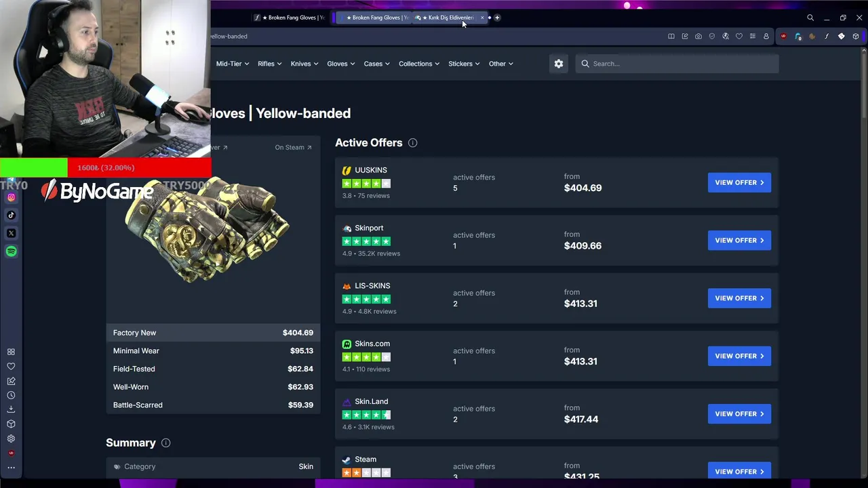Click the search magnifier icon in the search box

coord(585,64)
